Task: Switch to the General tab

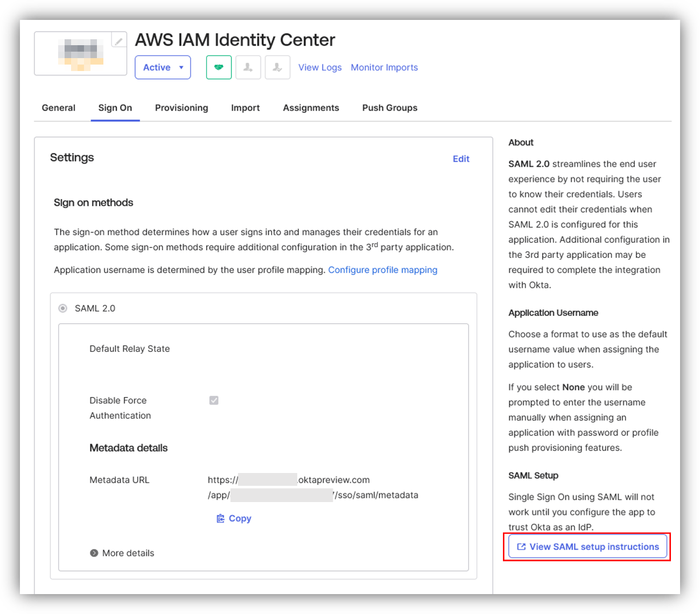Action: click(59, 108)
